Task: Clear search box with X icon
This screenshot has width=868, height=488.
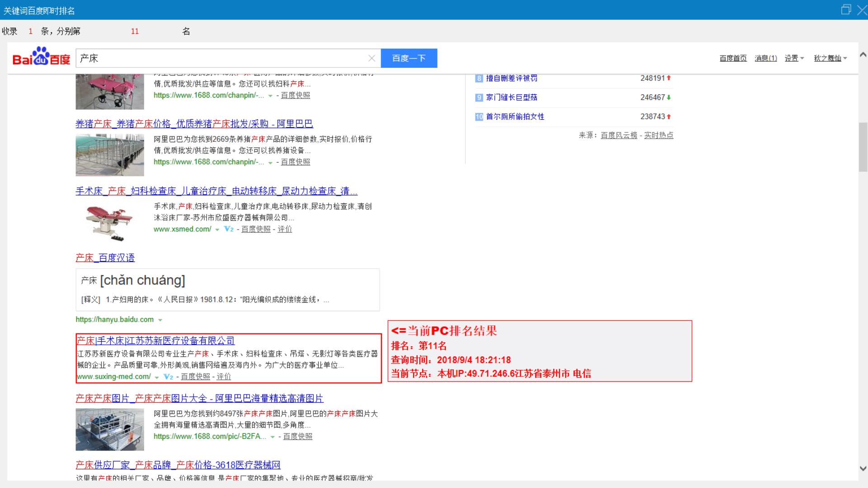Action: (372, 58)
